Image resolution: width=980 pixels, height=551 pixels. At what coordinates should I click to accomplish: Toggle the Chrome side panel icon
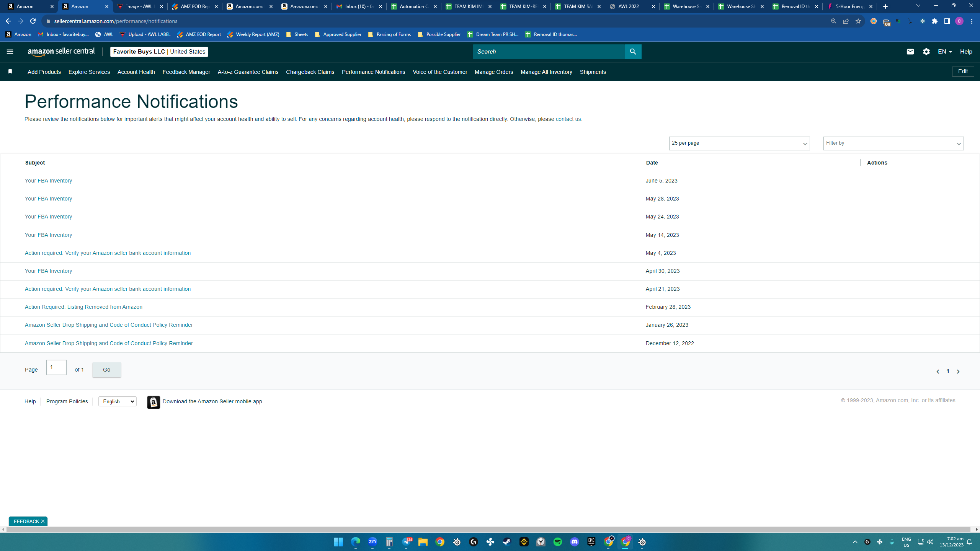[x=947, y=21]
